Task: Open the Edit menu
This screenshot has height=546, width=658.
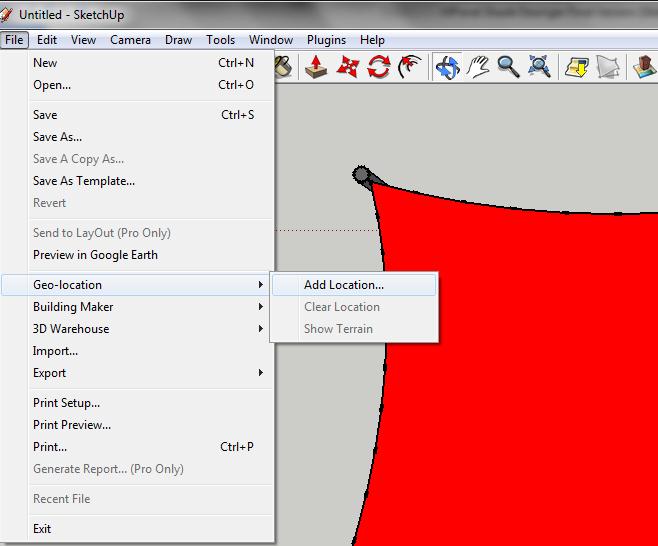Action: [47, 40]
